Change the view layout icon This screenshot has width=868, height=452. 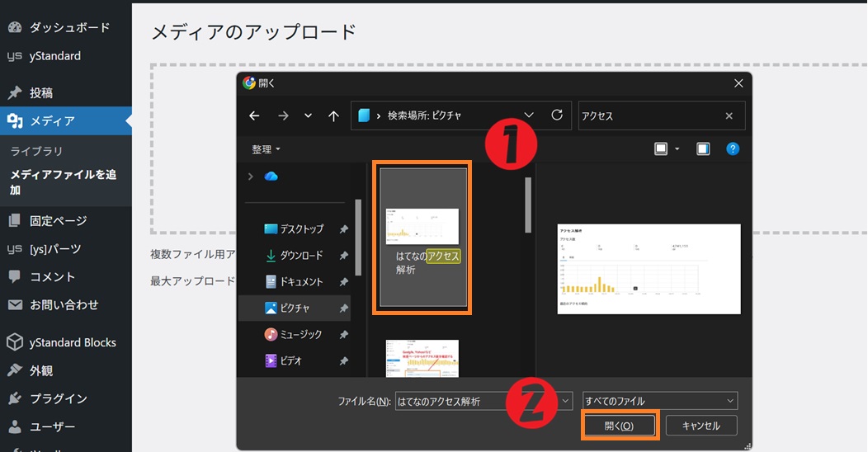point(661,148)
